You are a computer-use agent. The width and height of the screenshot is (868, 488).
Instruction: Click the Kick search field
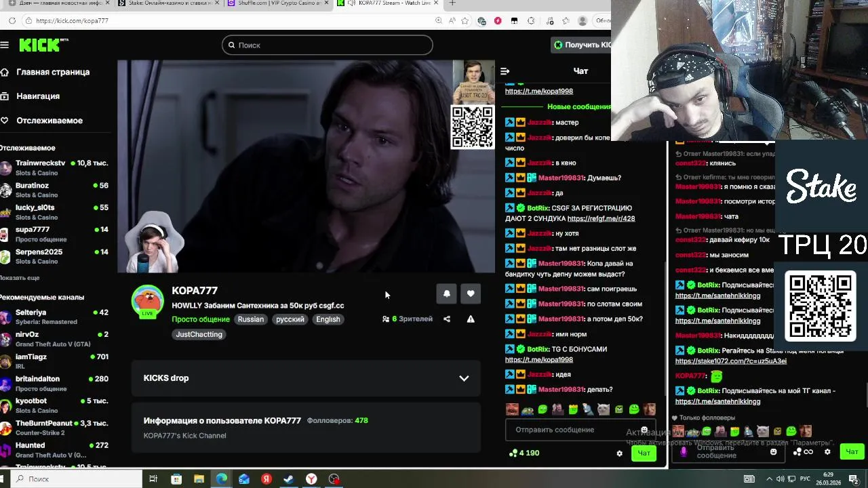[327, 45]
